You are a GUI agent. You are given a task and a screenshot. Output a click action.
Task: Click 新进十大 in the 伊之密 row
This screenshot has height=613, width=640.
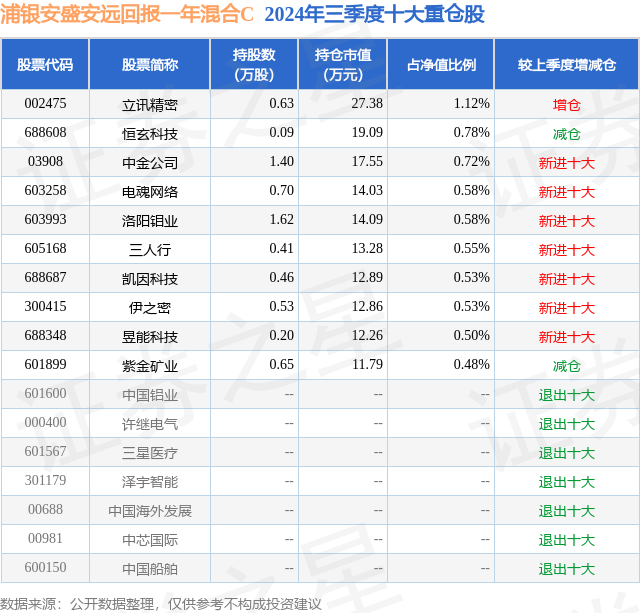(x=567, y=308)
